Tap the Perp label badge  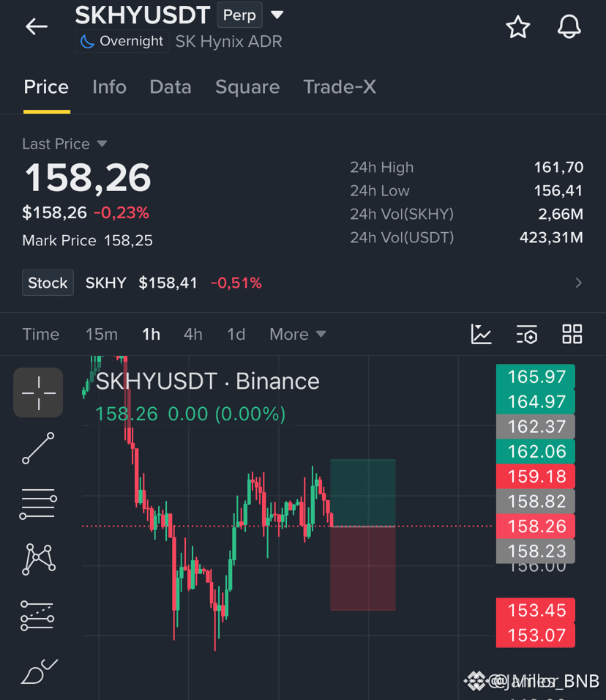[239, 15]
